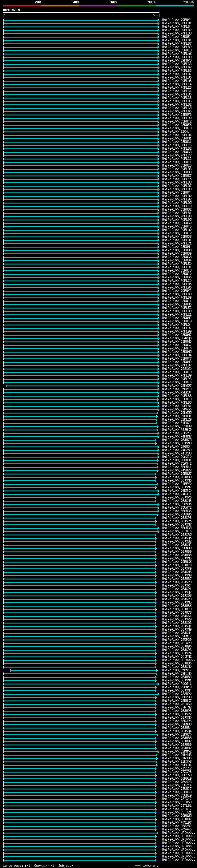
Task: Open hit UniRef100_C3RWE4
Action: 177,37
